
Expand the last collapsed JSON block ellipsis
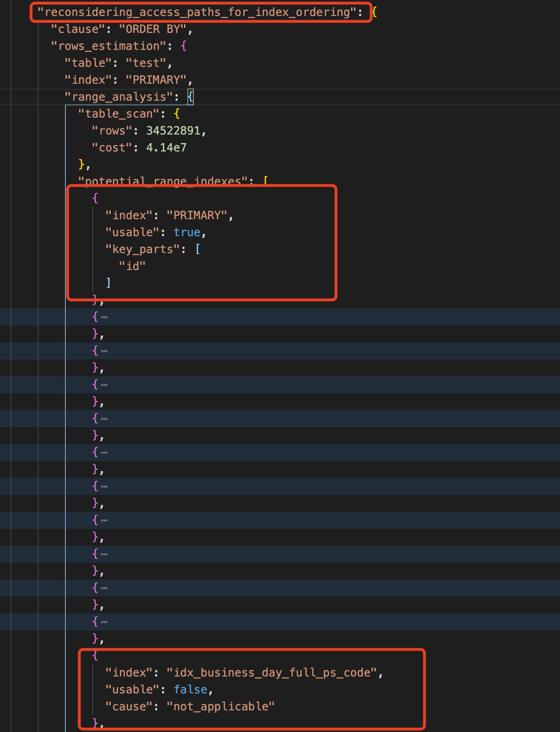104,622
